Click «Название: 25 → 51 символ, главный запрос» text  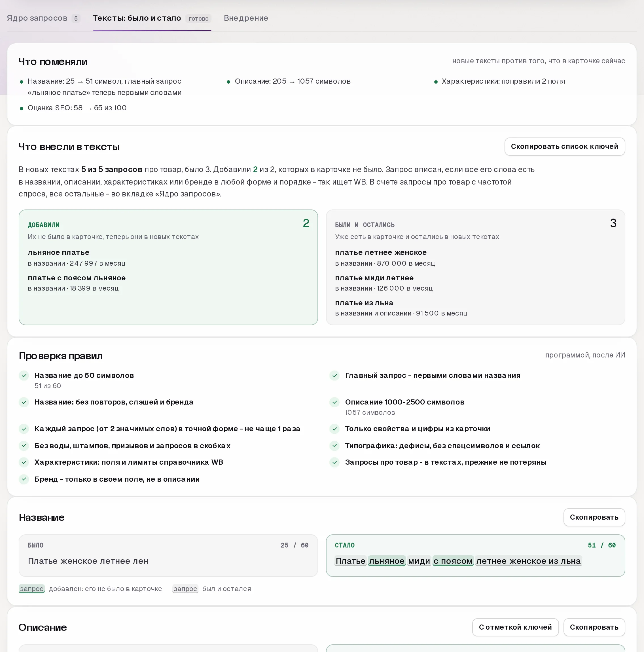click(105, 81)
